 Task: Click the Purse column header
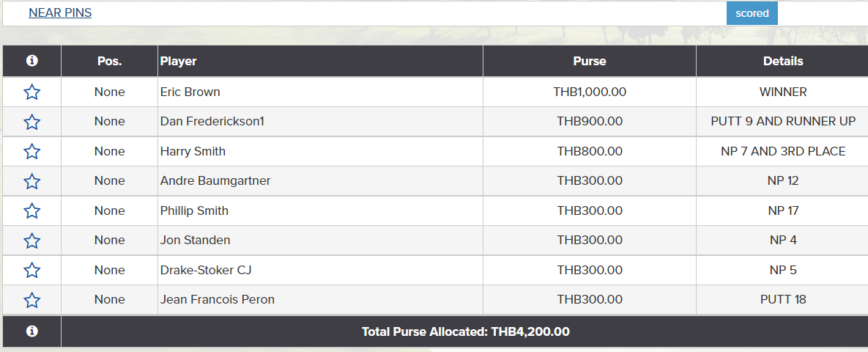coord(589,62)
